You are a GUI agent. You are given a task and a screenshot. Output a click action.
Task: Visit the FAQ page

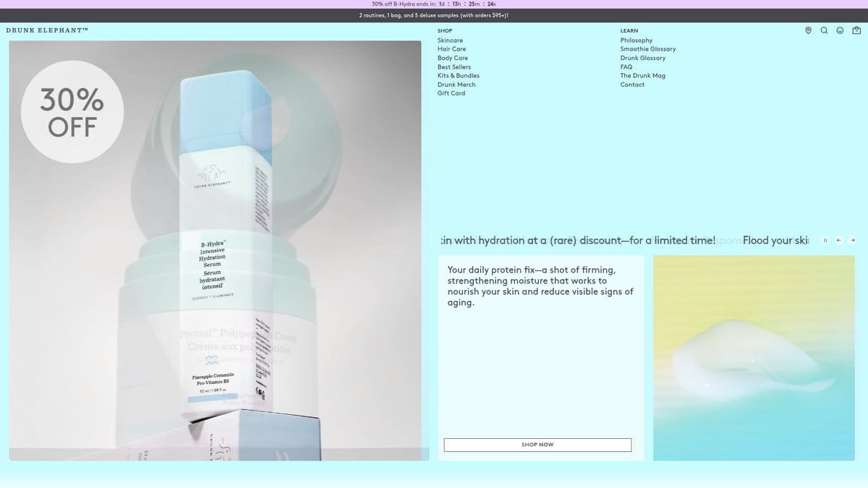point(626,67)
